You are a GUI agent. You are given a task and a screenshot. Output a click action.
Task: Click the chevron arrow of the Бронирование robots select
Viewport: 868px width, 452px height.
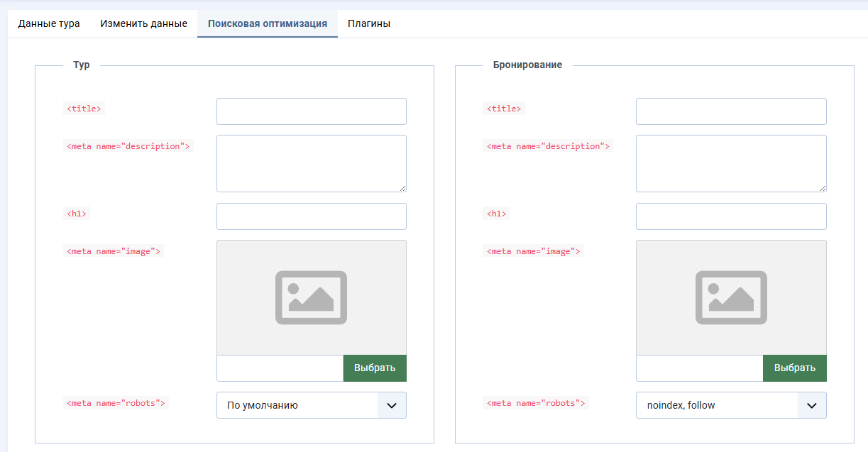tap(812, 405)
